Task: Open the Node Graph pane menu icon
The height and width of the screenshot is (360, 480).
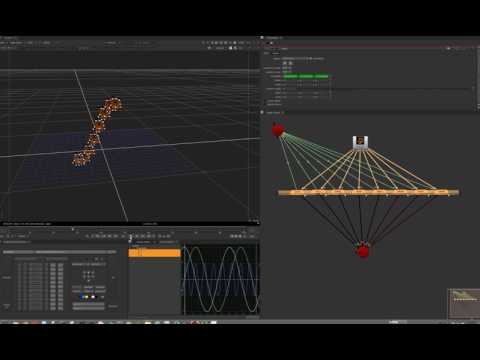Action: click(x=262, y=113)
